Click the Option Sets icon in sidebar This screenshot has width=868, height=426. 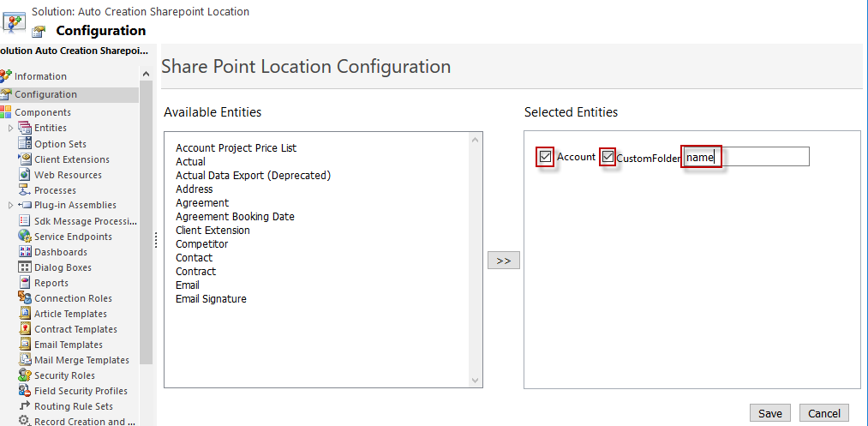pyautogui.click(x=25, y=144)
